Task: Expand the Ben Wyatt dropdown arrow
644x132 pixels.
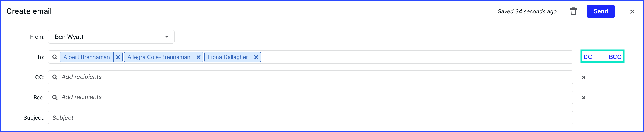Action: (x=167, y=37)
